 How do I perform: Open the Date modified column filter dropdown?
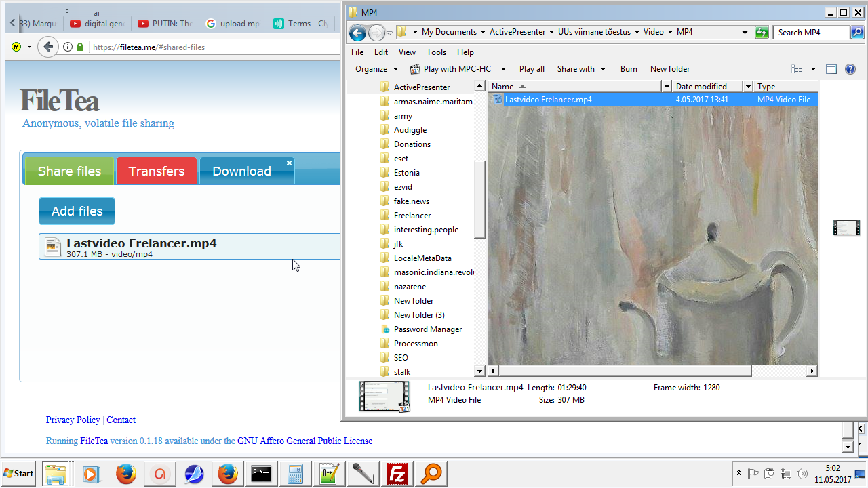(748, 87)
